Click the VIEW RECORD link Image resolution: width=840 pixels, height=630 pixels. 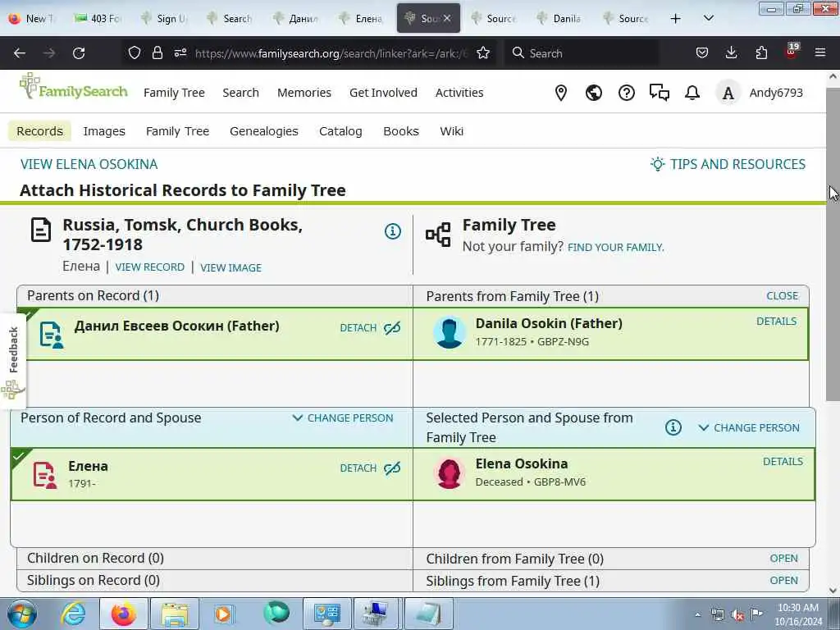click(149, 267)
